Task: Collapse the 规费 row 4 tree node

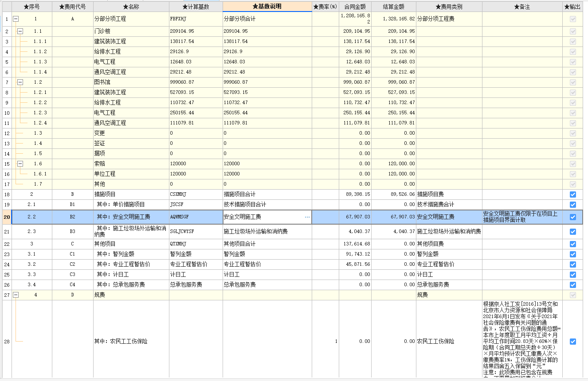Action: (x=16, y=295)
